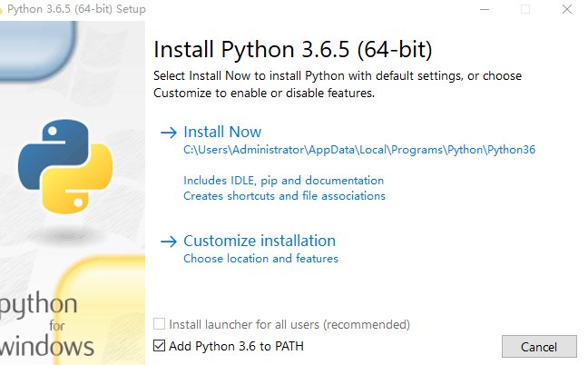Click the 'python for windows' banner text

coord(47,324)
